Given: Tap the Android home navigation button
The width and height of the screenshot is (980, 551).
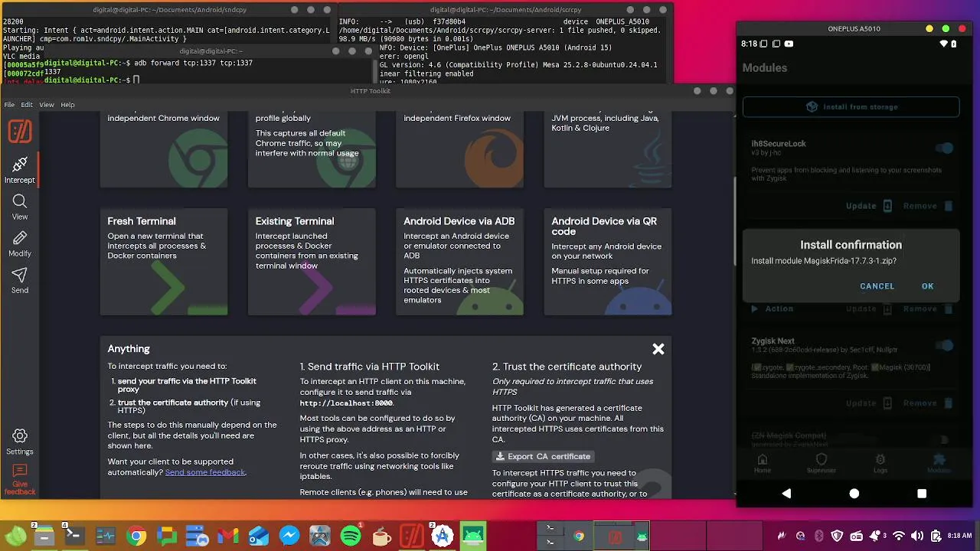Looking at the screenshot, I should 854,494.
